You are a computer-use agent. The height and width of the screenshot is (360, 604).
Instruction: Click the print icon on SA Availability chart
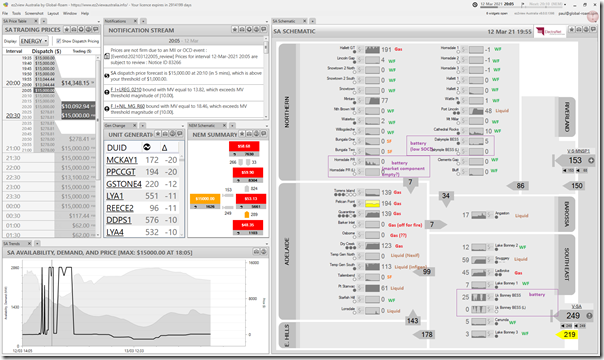pyautogui.click(x=256, y=251)
